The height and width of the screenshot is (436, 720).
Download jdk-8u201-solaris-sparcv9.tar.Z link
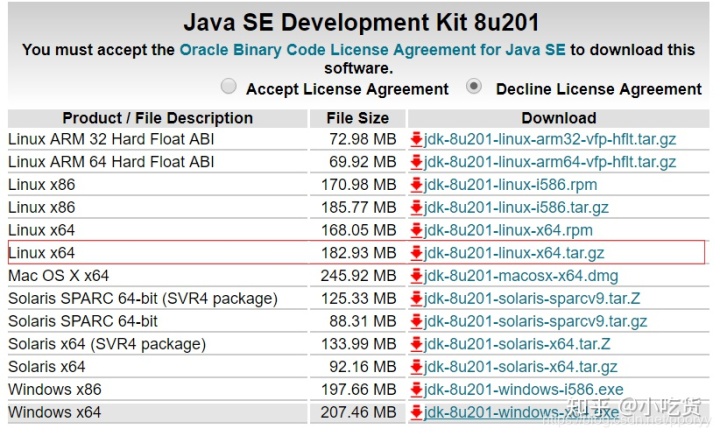point(532,299)
